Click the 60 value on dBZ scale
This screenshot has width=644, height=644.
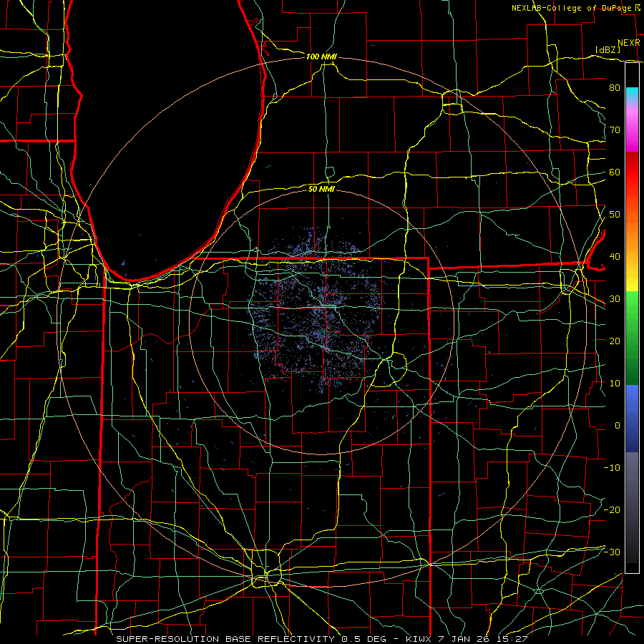[x=615, y=172]
